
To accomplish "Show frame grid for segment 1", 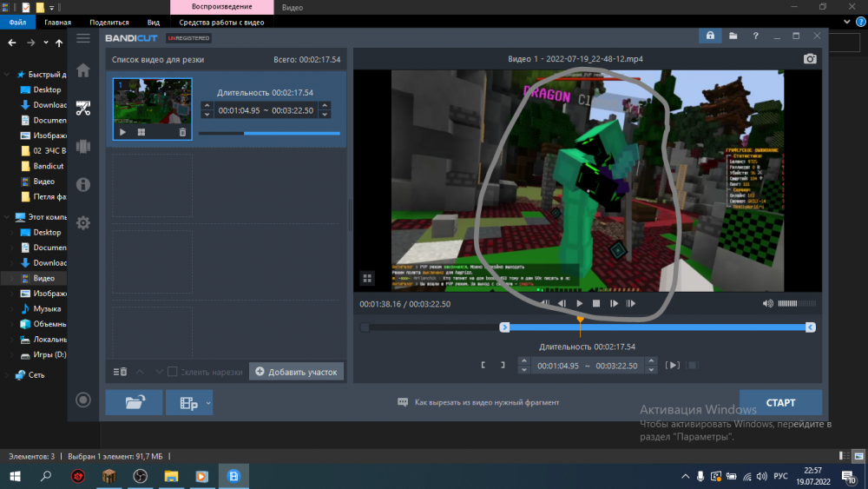I will (141, 132).
